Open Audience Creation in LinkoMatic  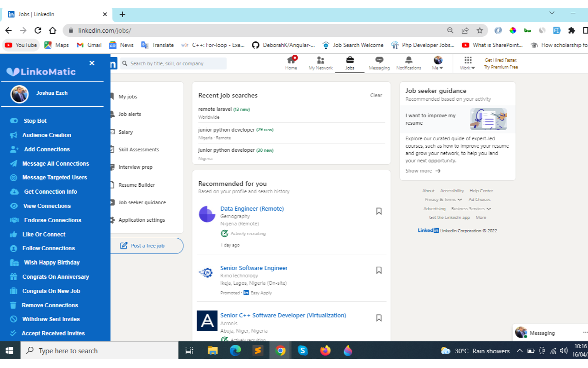pyautogui.click(x=47, y=135)
